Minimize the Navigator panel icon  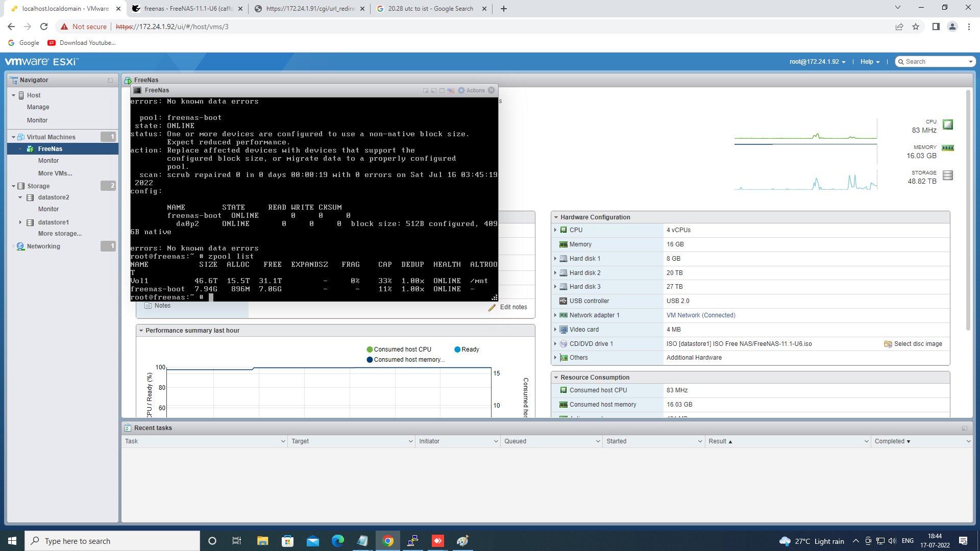(x=110, y=81)
